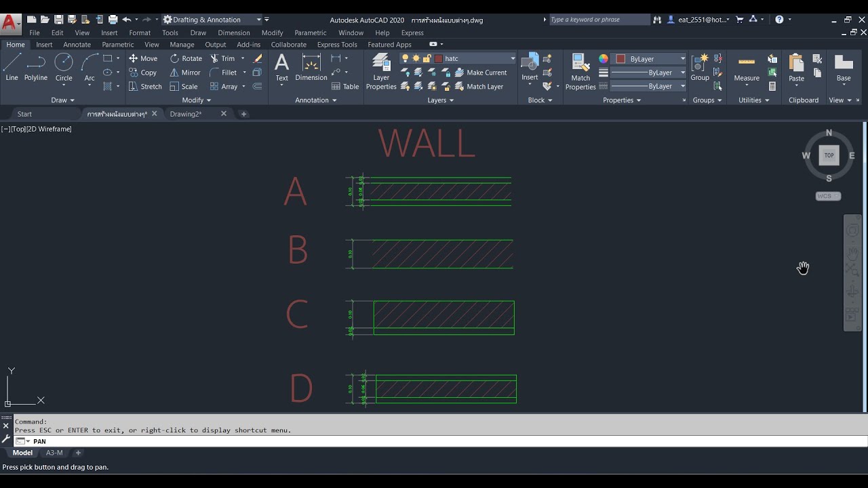Click the [-][Top][2D Wireframe] viewport label

37,129
